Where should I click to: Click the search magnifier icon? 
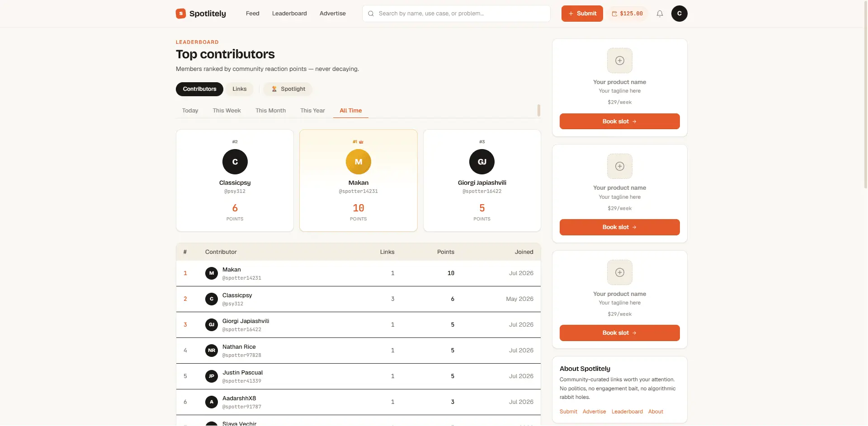(x=371, y=14)
